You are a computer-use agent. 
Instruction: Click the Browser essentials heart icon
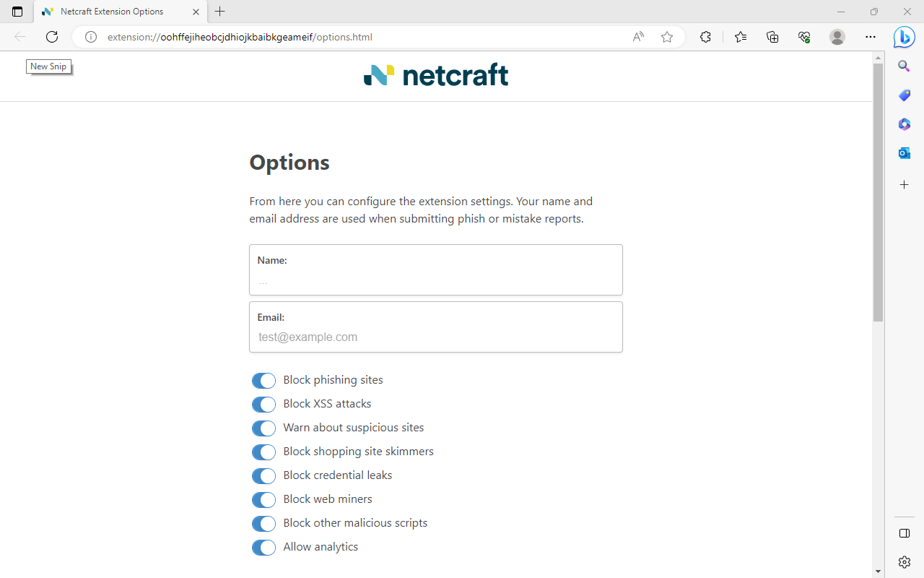[804, 37]
